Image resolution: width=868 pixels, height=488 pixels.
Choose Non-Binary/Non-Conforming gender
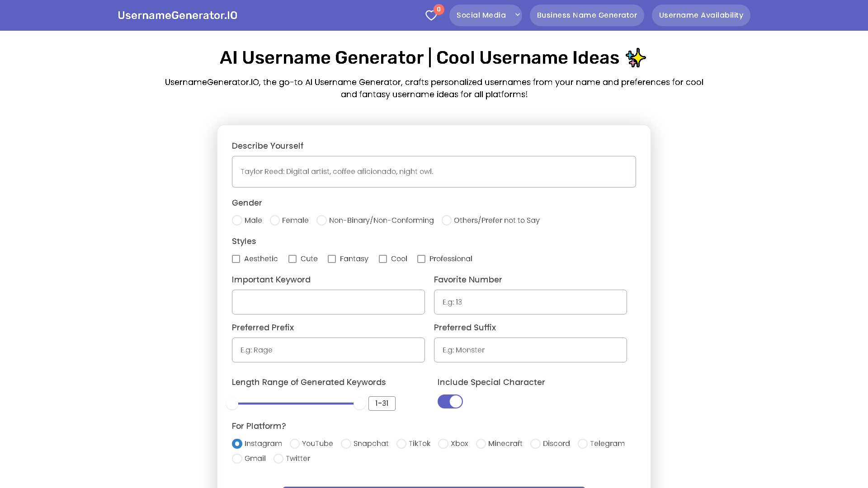click(x=321, y=220)
